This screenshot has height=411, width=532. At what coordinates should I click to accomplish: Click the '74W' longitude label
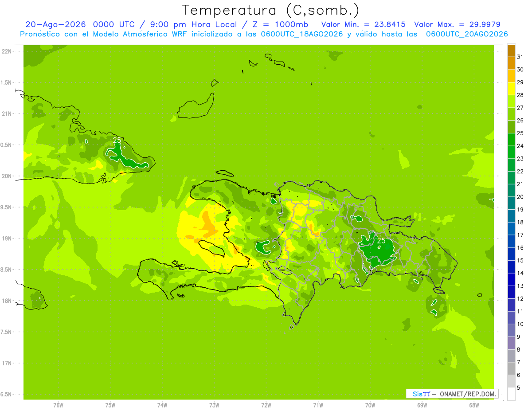pyautogui.click(x=162, y=405)
